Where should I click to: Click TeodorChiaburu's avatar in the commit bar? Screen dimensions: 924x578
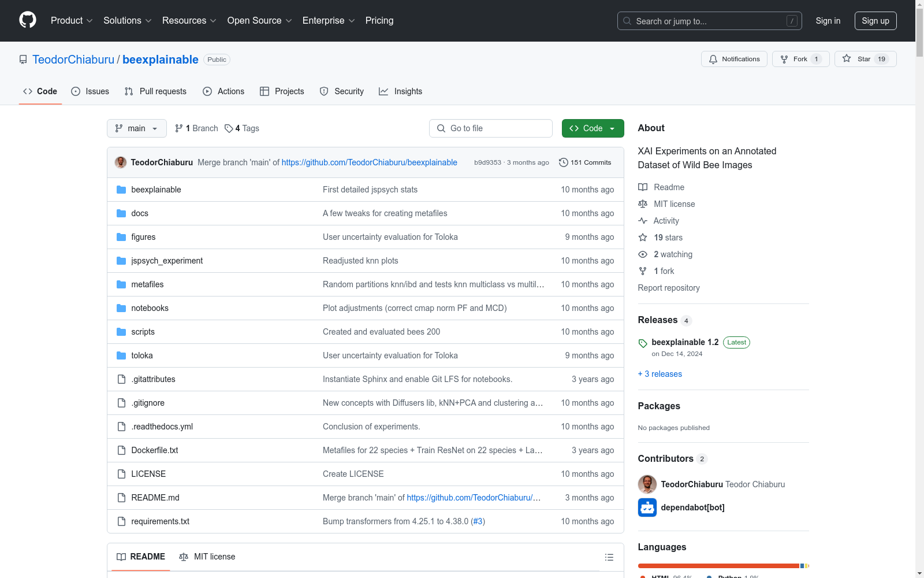click(x=121, y=162)
